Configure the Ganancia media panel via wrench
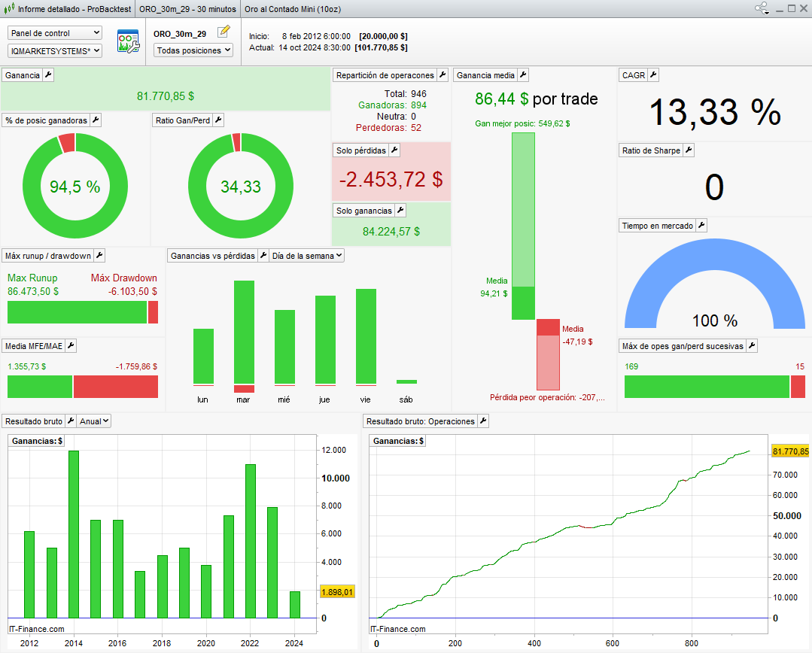The width and height of the screenshot is (812, 653). (x=523, y=75)
